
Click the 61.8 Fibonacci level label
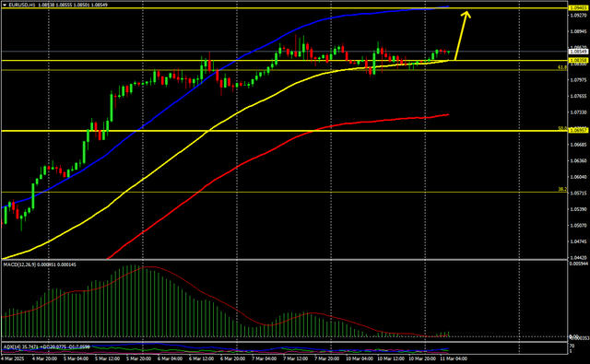562,67
